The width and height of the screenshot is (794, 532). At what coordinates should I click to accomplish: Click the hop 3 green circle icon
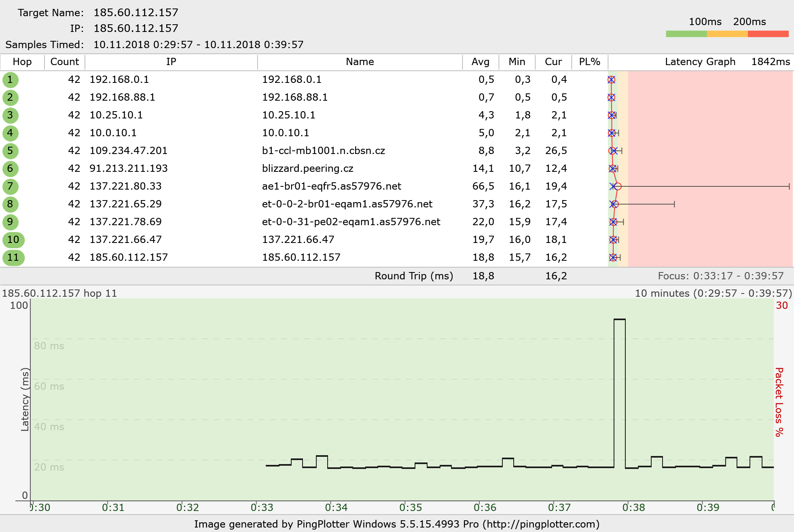pos(10,115)
